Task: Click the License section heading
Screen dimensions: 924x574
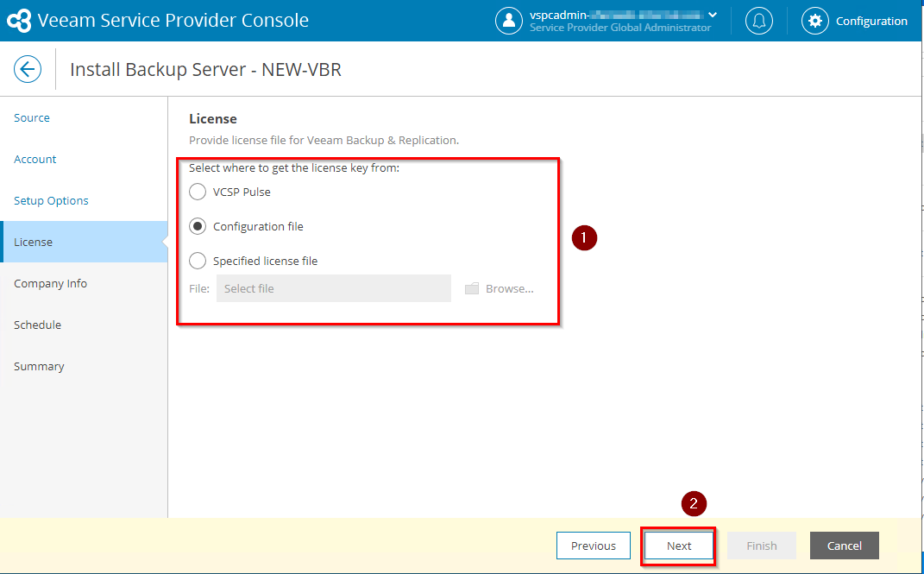Action: (x=213, y=118)
